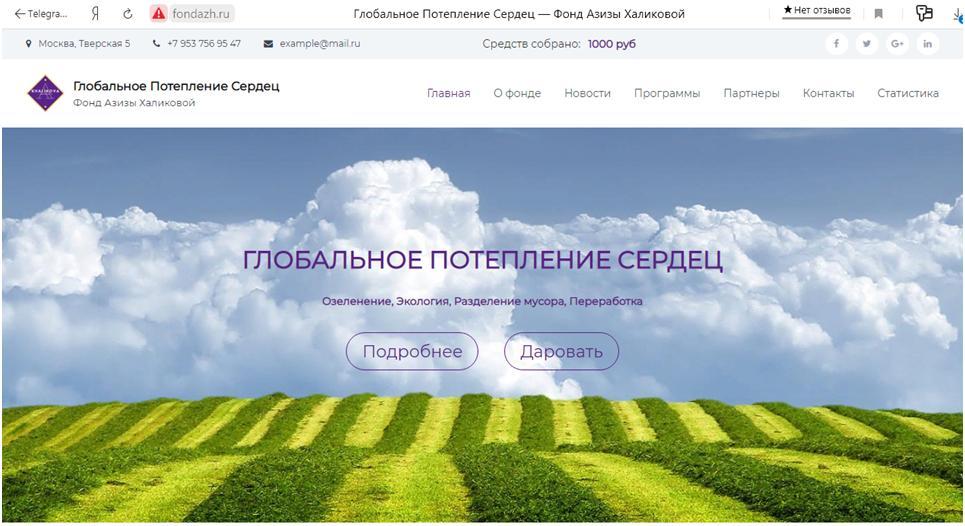Click the example@mail.ru email link
The height and width of the screenshot is (526, 965).
click(x=320, y=44)
